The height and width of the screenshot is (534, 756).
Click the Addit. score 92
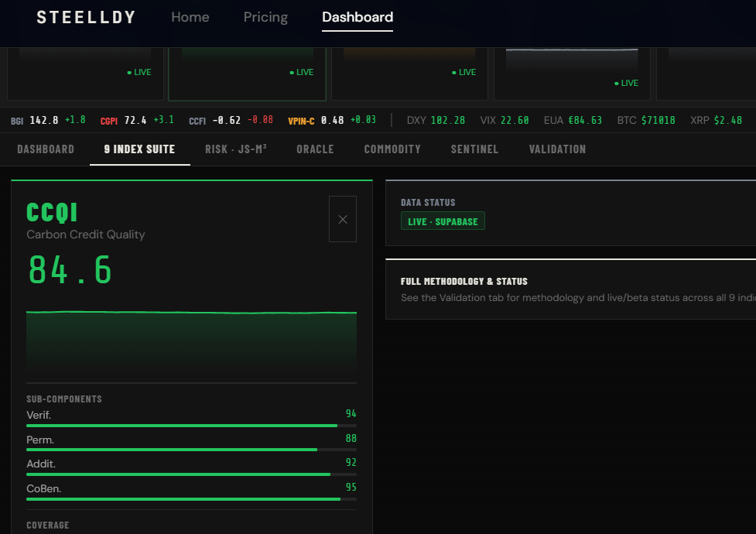point(351,462)
